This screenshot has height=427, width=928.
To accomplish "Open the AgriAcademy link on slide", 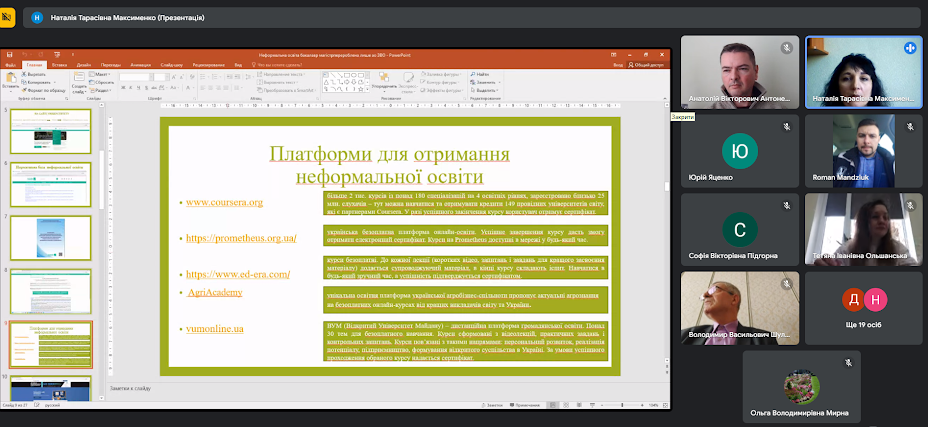I will [x=215, y=293].
